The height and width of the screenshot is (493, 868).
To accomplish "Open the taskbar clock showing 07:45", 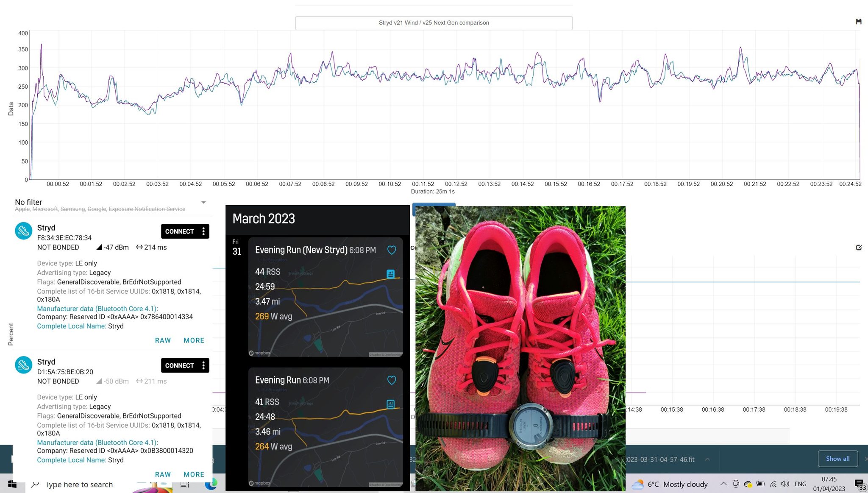I will click(x=829, y=484).
